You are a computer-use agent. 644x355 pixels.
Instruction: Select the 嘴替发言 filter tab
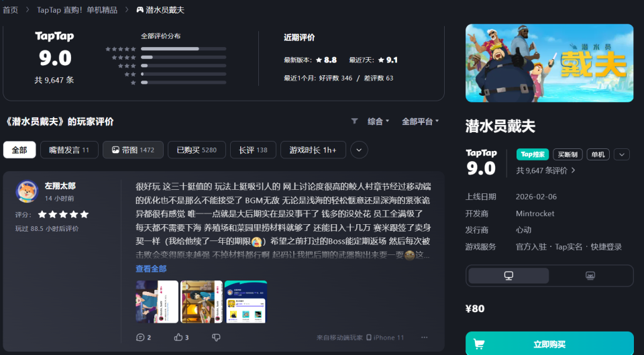pos(69,150)
